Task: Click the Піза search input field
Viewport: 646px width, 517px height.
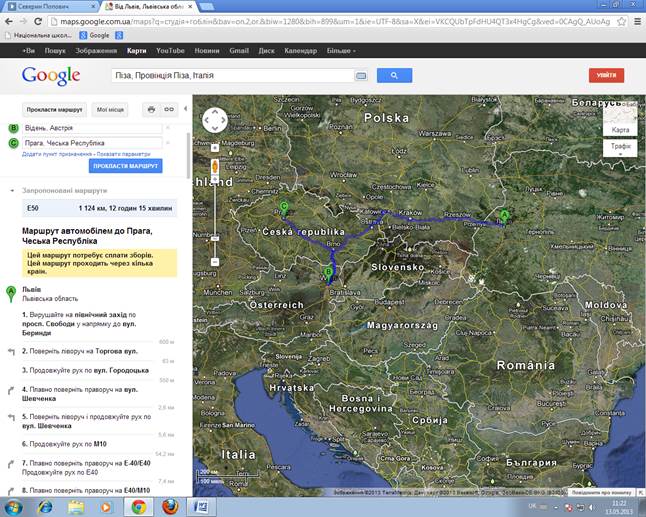Action: coord(233,75)
